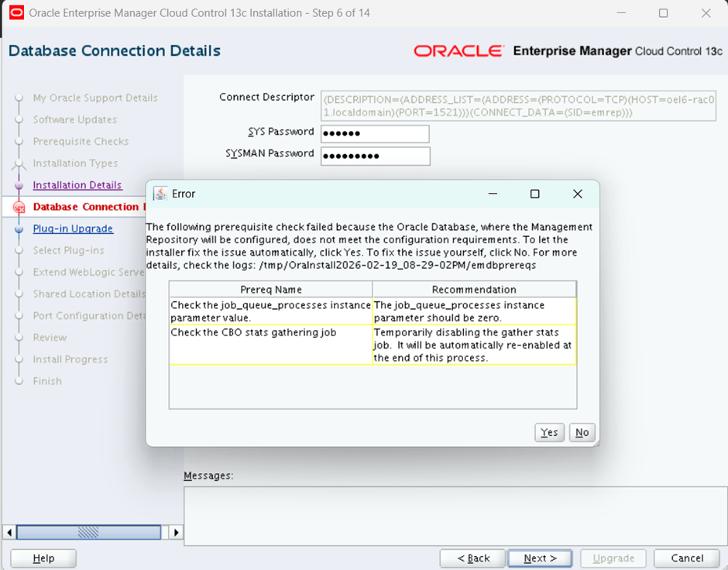Image resolution: width=728 pixels, height=570 pixels.
Task: Click the Plug-in Upgrade step bullet
Action: click(x=19, y=229)
